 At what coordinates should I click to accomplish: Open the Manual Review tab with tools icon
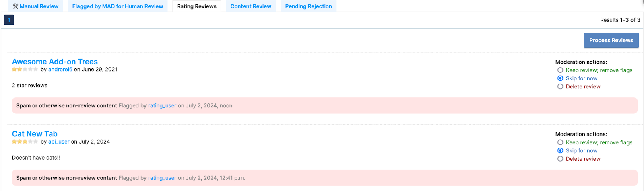pos(35,6)
